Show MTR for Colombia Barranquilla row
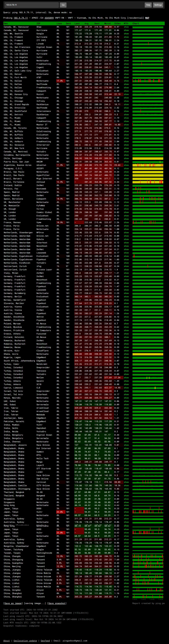This screenshot has width=169, height=644. tap(126, 155)
